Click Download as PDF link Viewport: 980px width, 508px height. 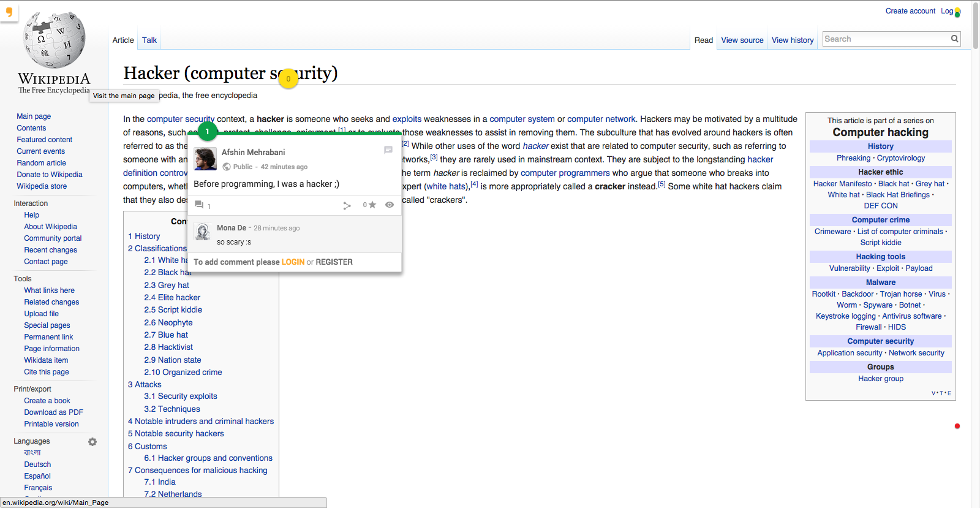pos(53,412)
